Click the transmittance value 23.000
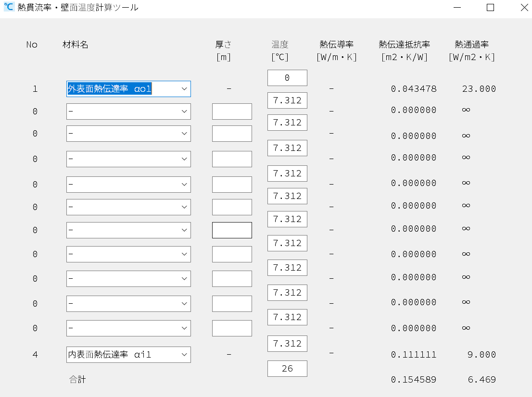Image resolution: width=532 pixels, height=397 pixels. pos(479,89)
